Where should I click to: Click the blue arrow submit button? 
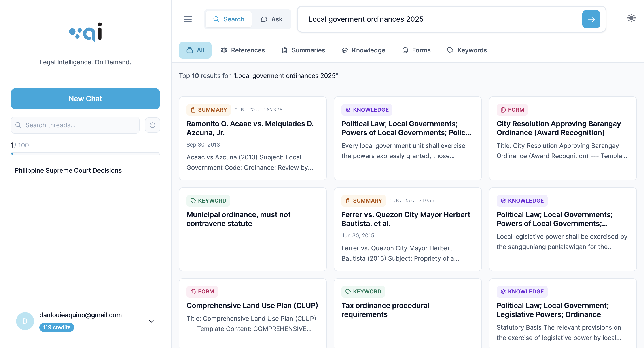pos(591,19)
